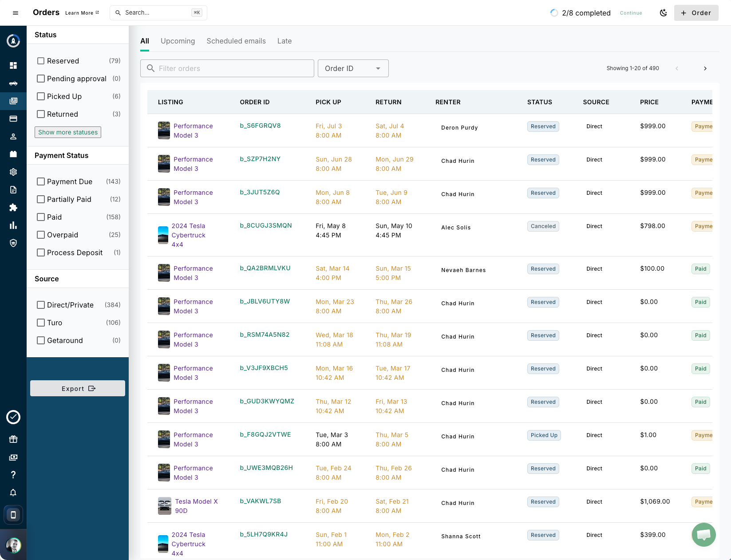Check the Overpaid filter
Viewport: 731px width, 560px height.
coord(41,235)
